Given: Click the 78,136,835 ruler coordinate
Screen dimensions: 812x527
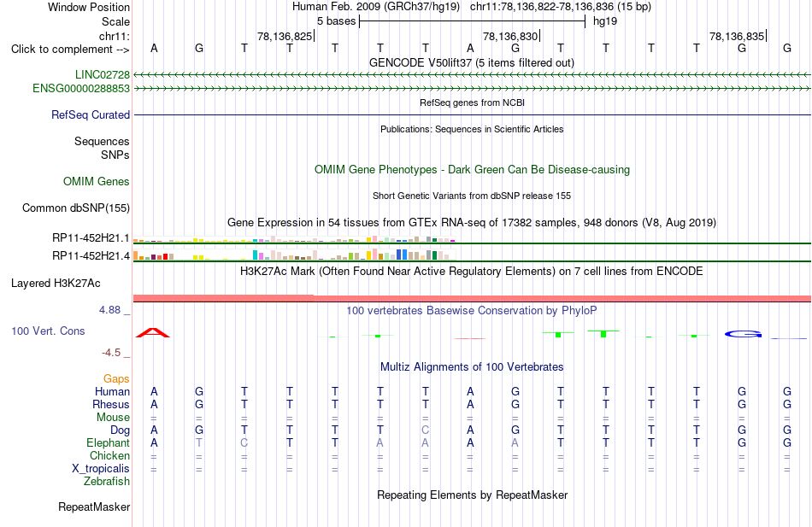Looking at the screenshot, I should click(737, 36).
